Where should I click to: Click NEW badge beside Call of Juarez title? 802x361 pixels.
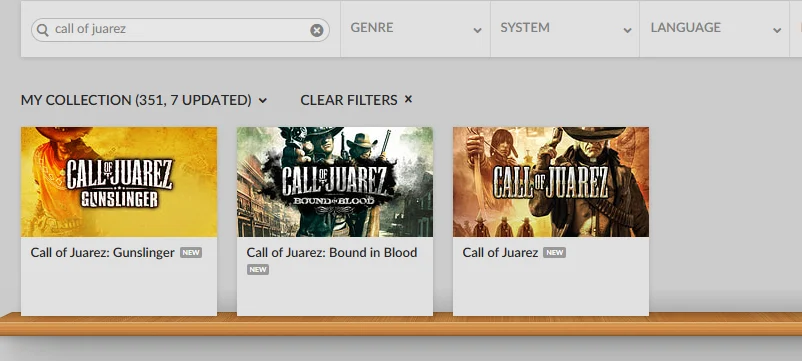(554, 253)
